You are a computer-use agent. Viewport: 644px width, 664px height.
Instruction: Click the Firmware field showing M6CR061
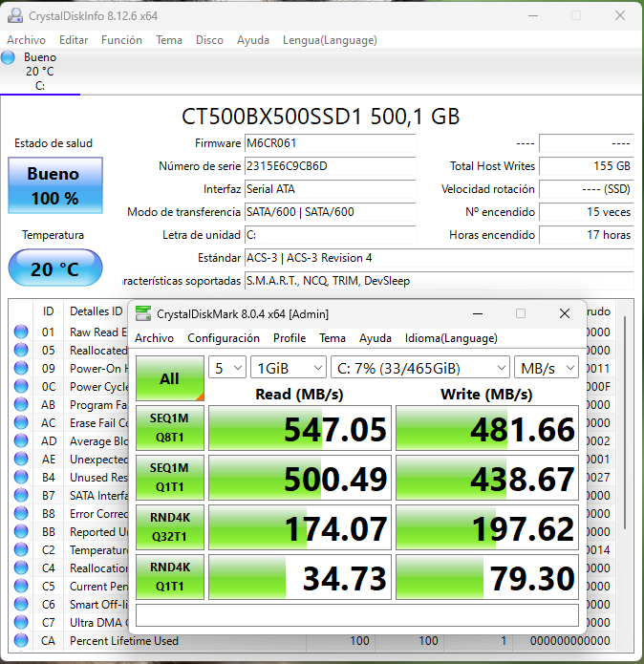(x=330, y=143)
